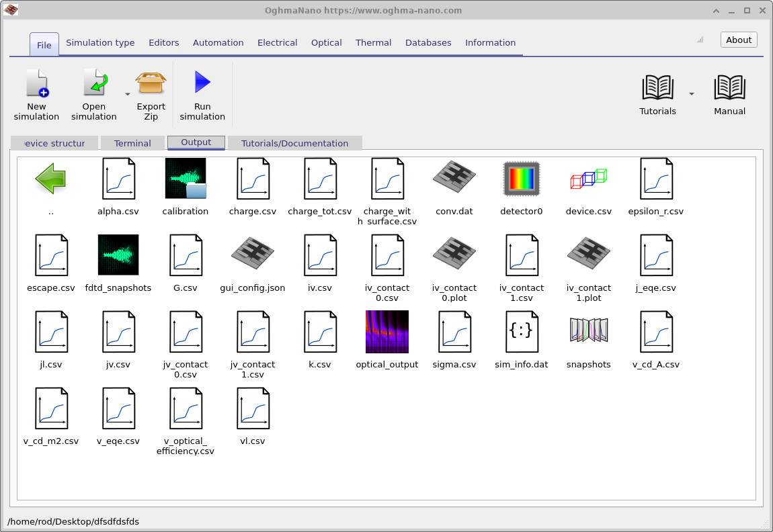Select the device.csv cubes icon
The width and height of the screenshot is (773, 532).
(589, 178)
